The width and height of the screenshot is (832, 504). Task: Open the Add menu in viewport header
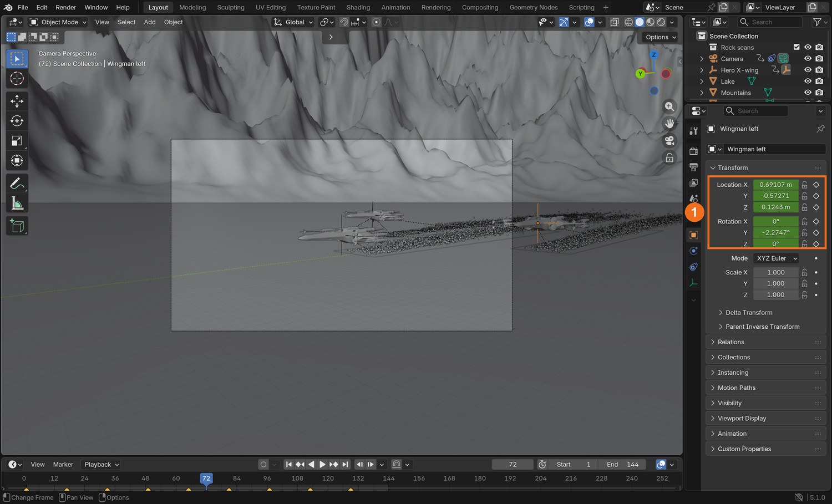150,22
